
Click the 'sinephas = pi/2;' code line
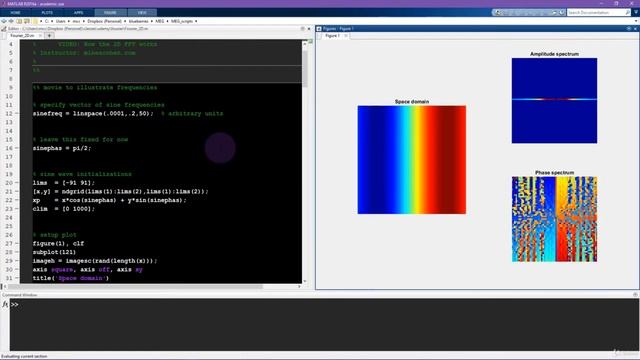point(62,148)
